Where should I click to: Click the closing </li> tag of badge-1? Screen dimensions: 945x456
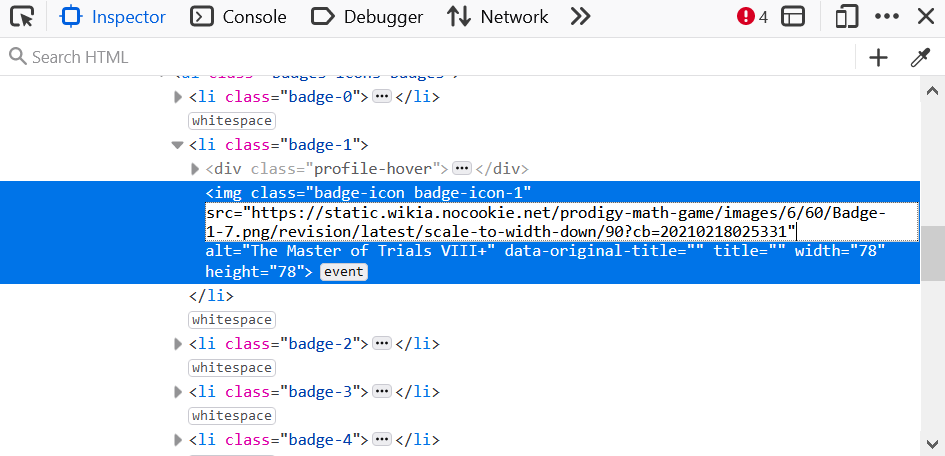click(211, 296)
